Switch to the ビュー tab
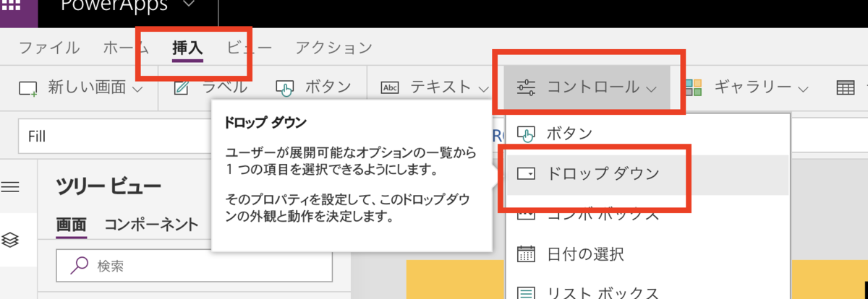This screenshot has width=868, height=299. [250, 48]
